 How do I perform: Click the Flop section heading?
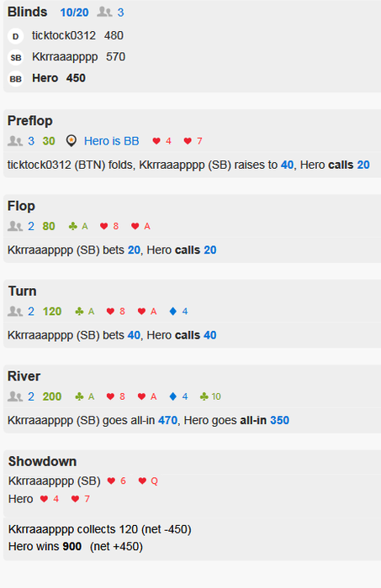pyautogui.click(x=21, y=206)
